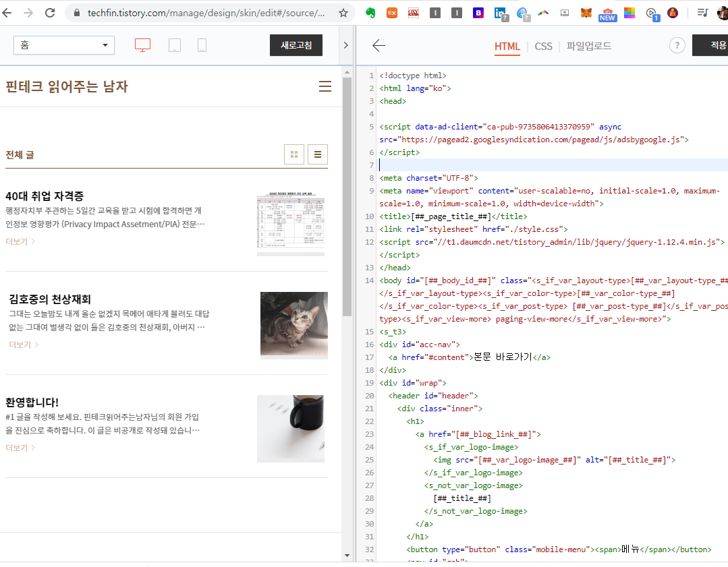Collapse the preview panel with chevron

(x=345, y=45)
